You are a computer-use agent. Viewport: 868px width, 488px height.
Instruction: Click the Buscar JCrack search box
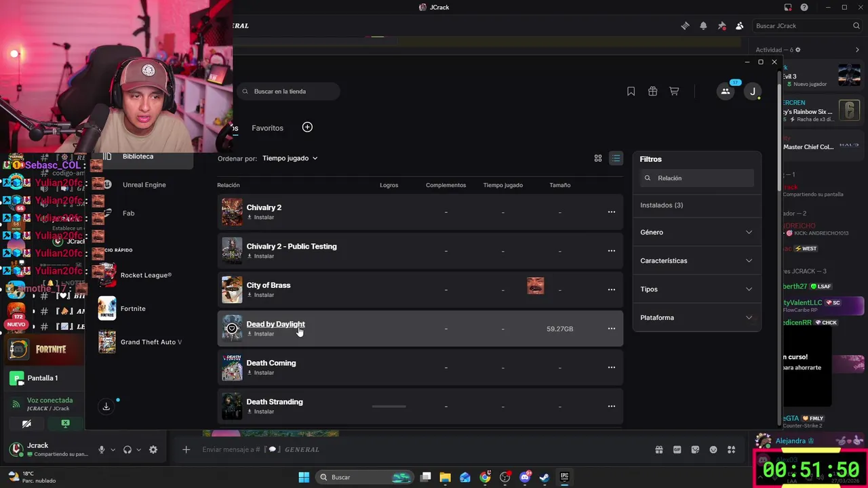807,26
